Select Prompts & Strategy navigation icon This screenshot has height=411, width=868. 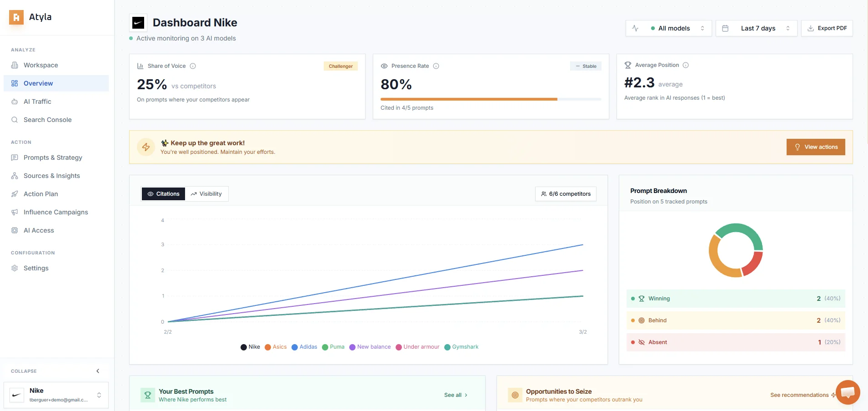point(15,157)
